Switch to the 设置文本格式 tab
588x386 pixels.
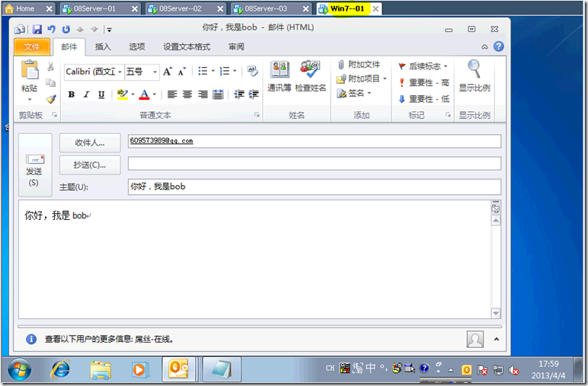coord(187,46)
